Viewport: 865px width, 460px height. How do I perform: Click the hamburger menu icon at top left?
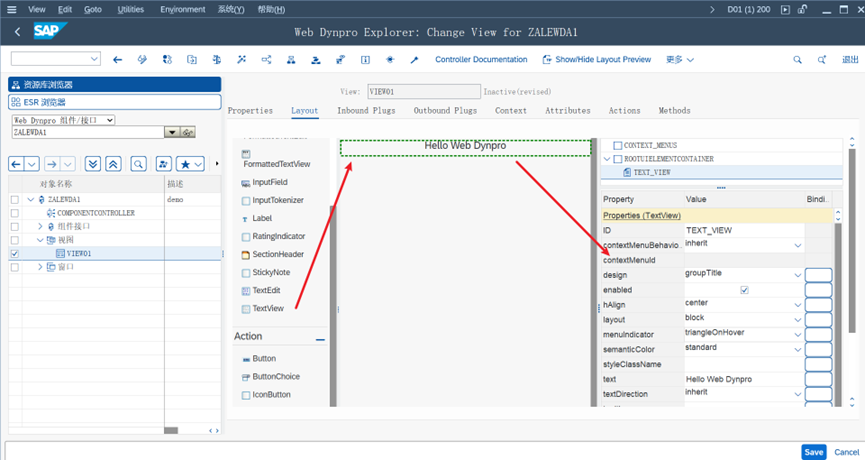click(12, 9)
